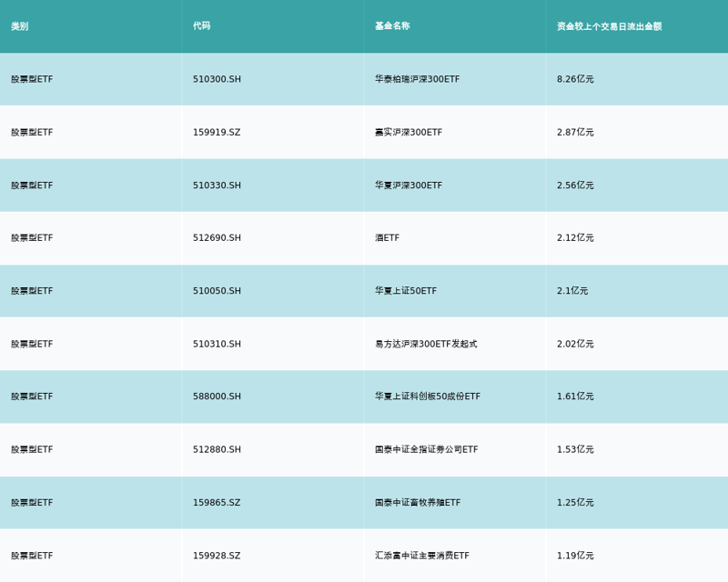Select fund name 华泰柏瑞沪深300ETF
728x582 pixels.
(418, 79)
